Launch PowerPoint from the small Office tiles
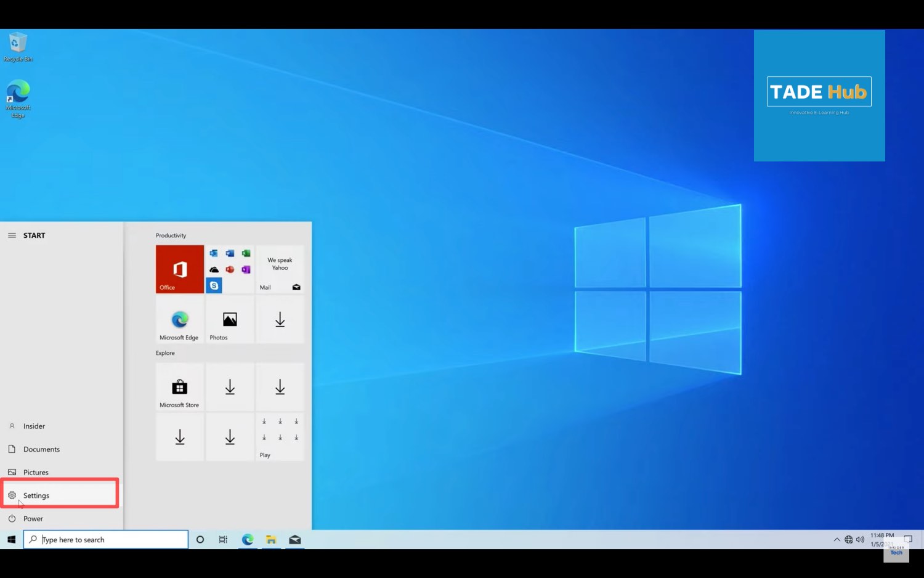 230,269
